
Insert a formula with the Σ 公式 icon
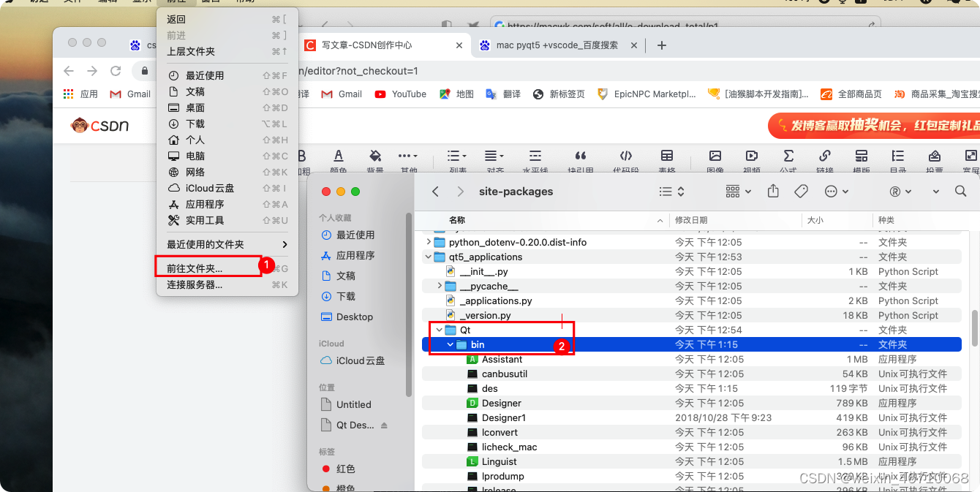tap(788, 157)
